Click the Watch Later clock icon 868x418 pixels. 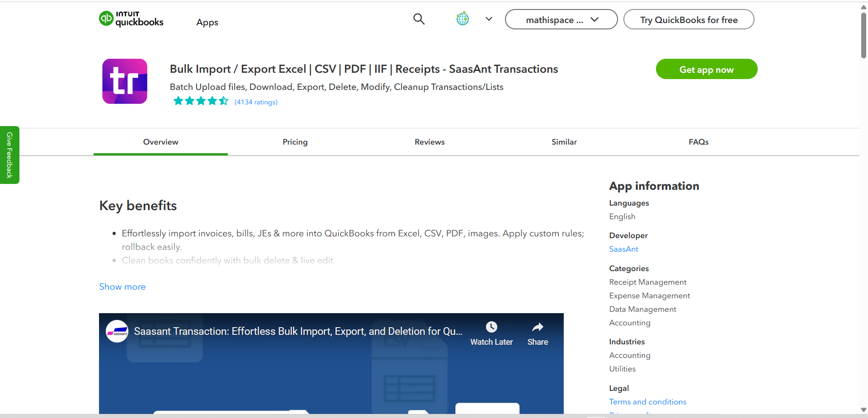click(x=491, y=327)
